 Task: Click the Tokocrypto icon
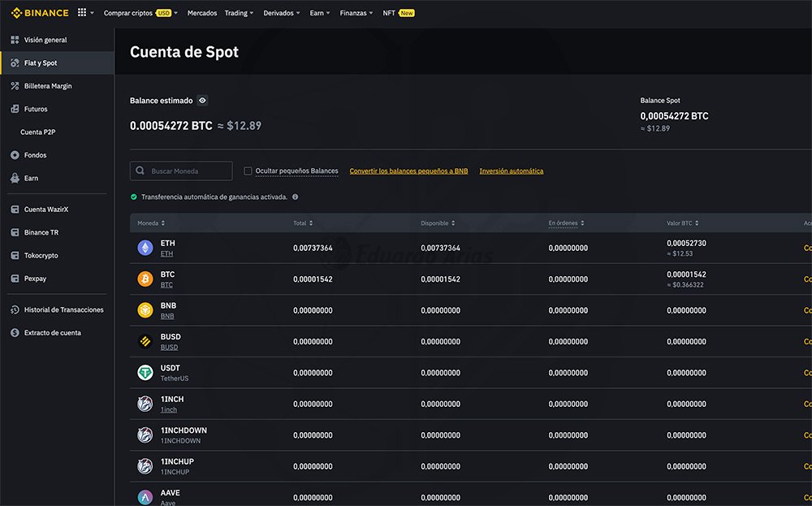tap(15, 255)
